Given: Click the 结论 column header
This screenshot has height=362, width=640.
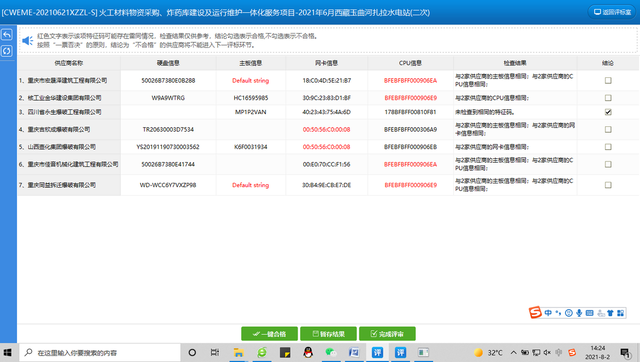Looking at the screenshot, I should tap(608, 63).
